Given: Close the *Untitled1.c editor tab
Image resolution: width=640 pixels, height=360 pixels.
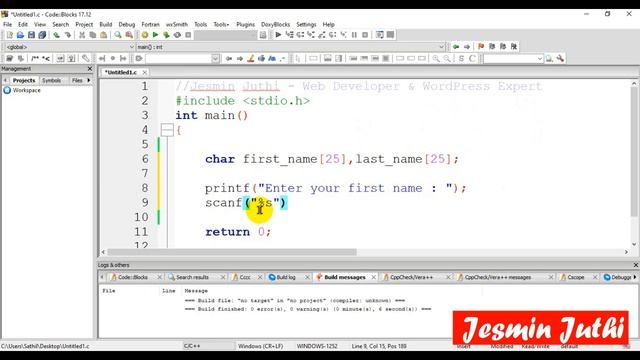Looking at the screenshot, I should pyautogui.click(x=144, y=72).
